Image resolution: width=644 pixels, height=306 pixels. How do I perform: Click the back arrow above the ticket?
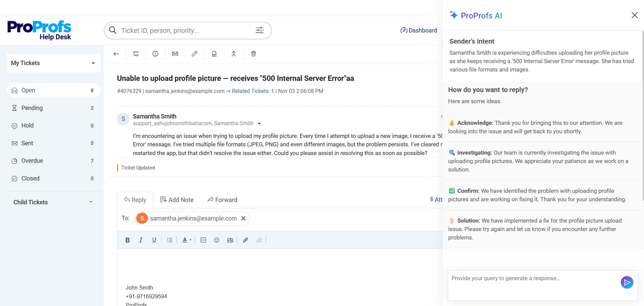pos(116,54)
